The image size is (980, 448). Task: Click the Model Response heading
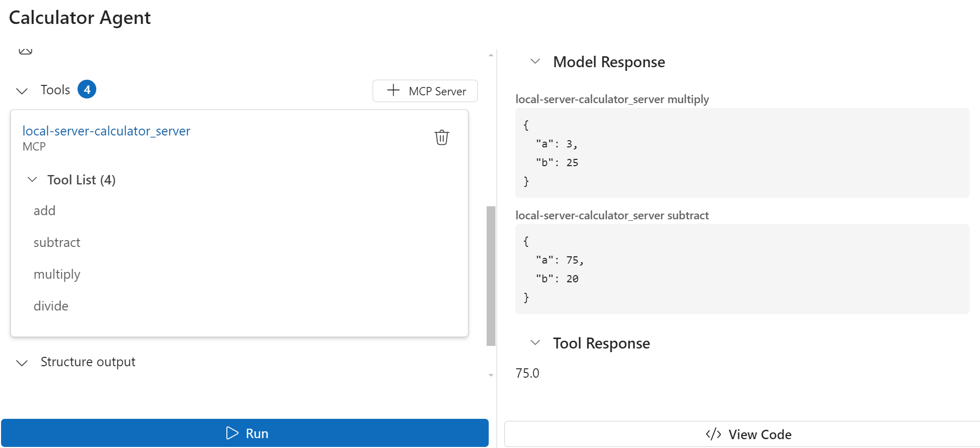point(609,62)
